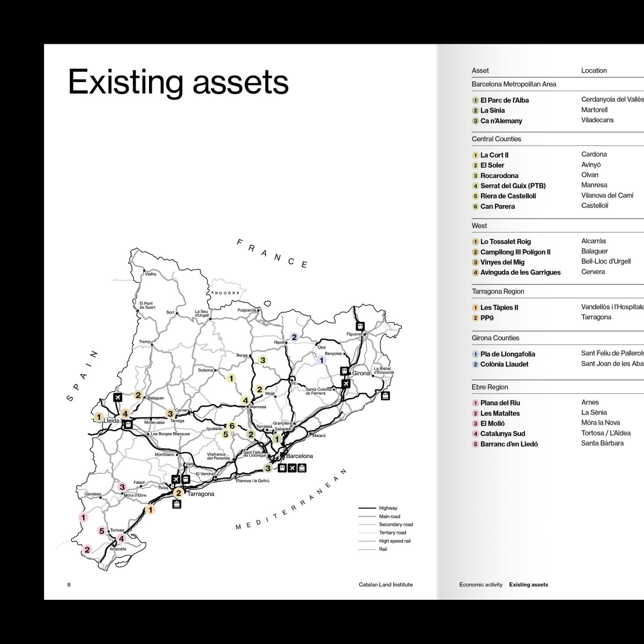Click the airplane icon below Barcelona label
644x644 pixels.
292,468
